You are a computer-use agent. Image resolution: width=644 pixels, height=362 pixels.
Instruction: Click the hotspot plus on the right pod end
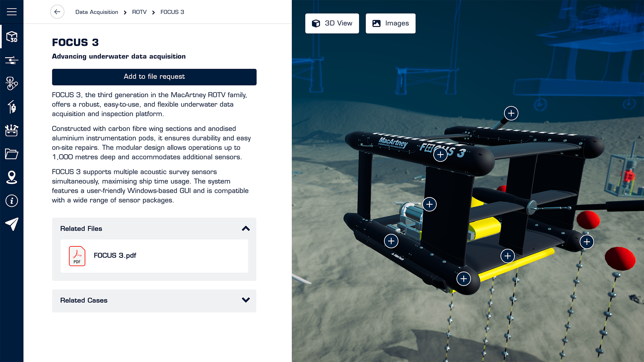587,242
